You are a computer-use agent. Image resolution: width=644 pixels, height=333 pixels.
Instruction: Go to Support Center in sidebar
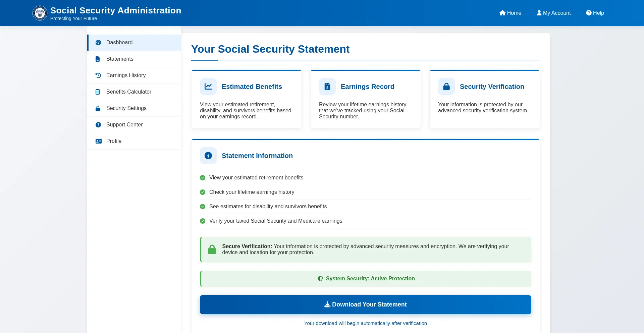[124, 125]
